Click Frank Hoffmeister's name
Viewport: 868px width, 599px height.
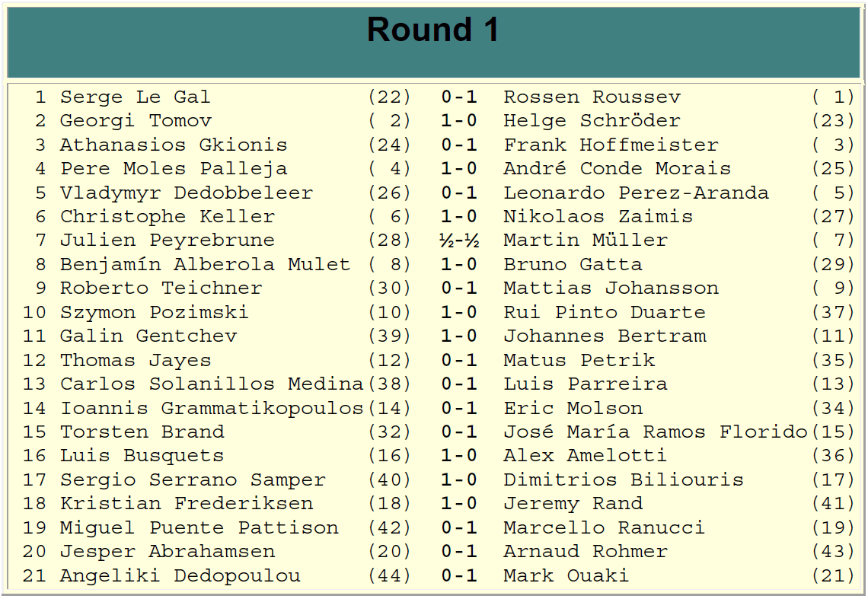[611, 145]
